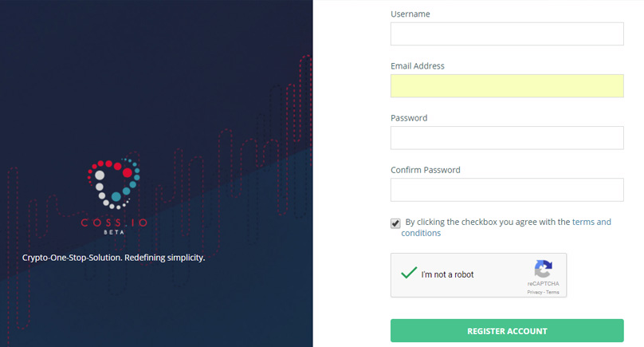Open the reCAPTCHA Privacy link
Image resolution: width=644 pixels, height=347 pixels.
tap(535, 292)
